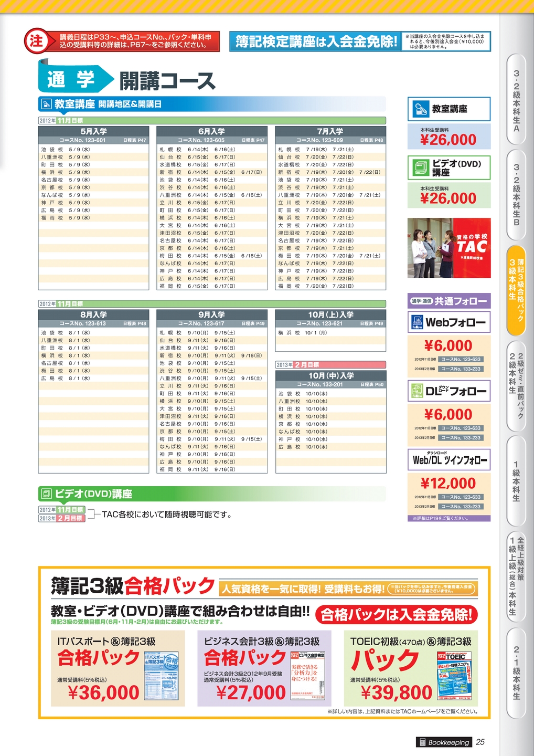This screenshot has width=534, height=756.
Task: Click the ビデオ(DVD)講座 green header icon
Action: pyautogui.click(x=46, y=494)
